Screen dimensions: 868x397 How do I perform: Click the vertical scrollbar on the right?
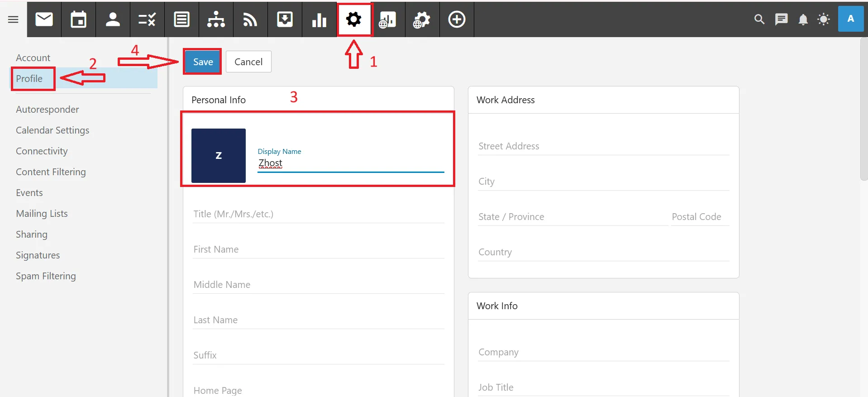[x=863, y=109]
